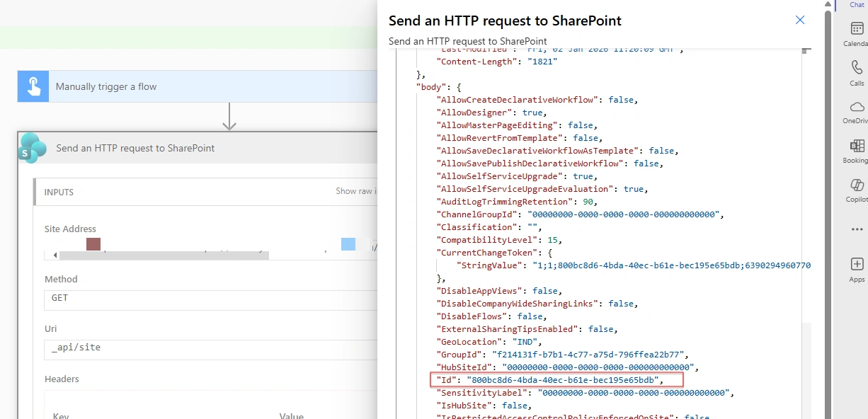Click the Site Address horizontal scrollbar
868x419 pixels.
tap(164, 255)
